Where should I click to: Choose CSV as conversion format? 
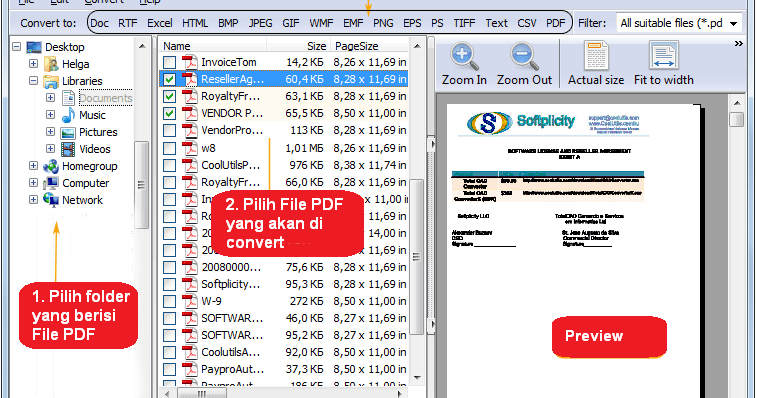(527, 23)
